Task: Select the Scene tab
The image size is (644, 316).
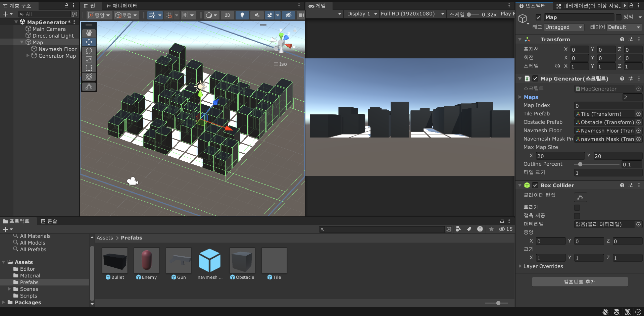Action: 89,6
